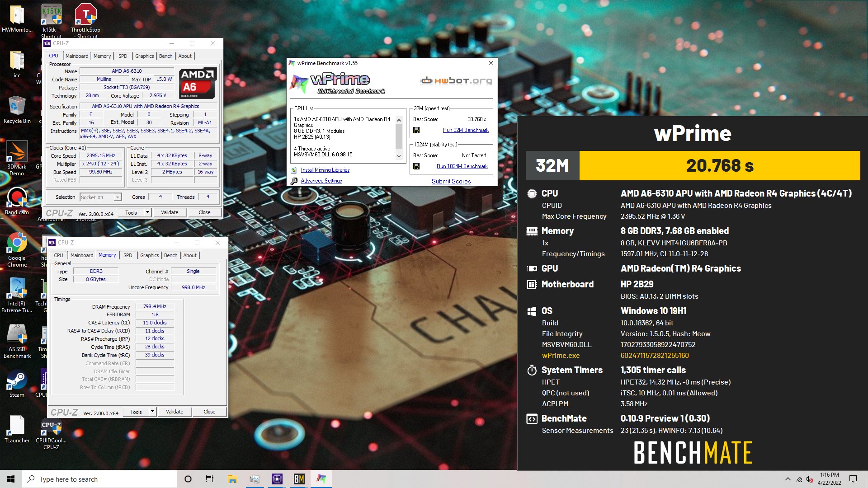Click the AMD A6 processor logo
The width and height of the screenshot is (868, 488).
point(197,83)
